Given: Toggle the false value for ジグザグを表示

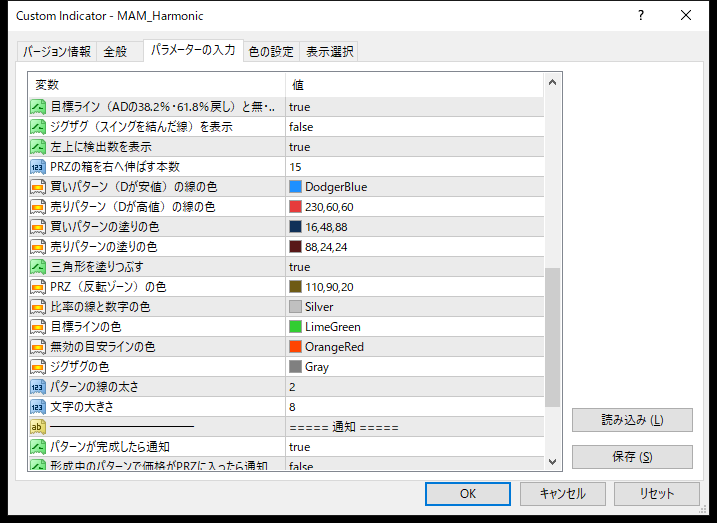Looking at the screenshot, I should click(x=414, y=127).
